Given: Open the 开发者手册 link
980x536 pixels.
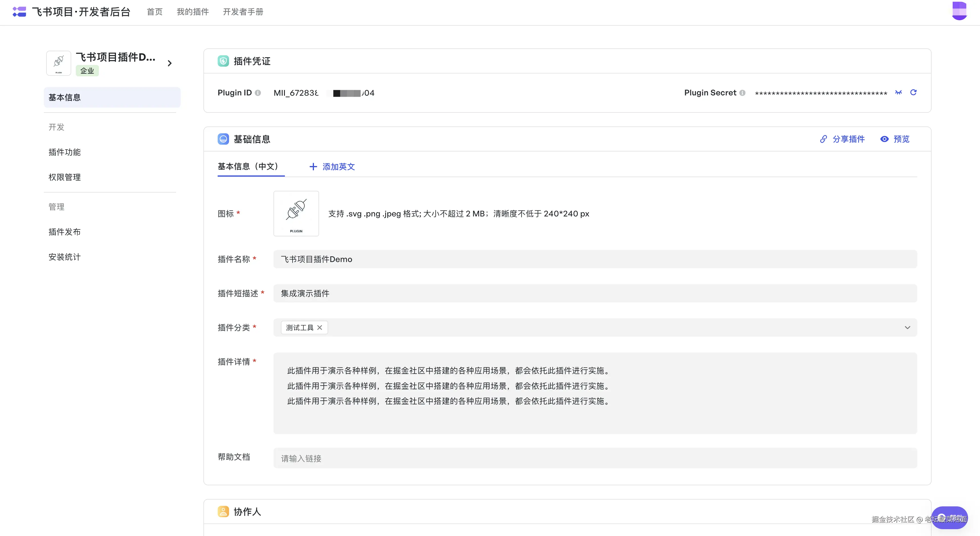Looking at the screenshot, I should click(x=243, y=12).
